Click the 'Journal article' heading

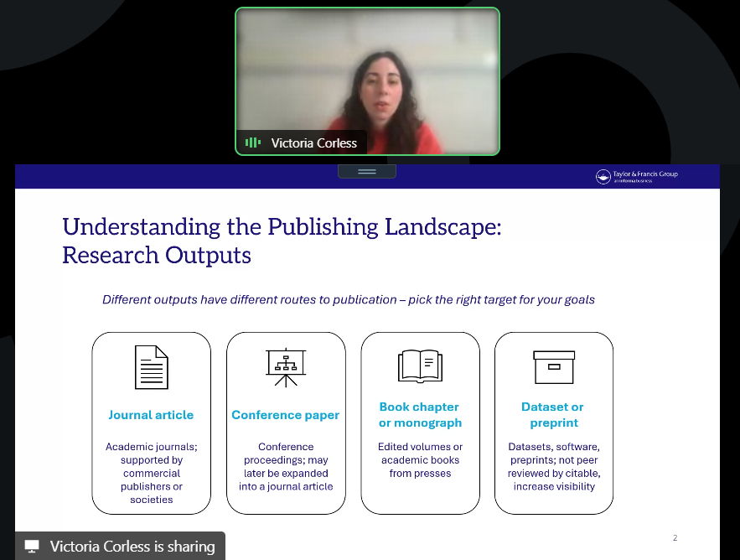point(151,415)
